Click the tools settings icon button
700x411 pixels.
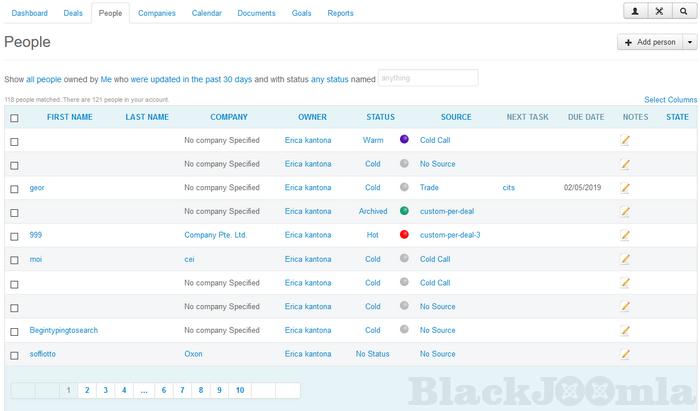pyautogui.click(x=659, y=11)
